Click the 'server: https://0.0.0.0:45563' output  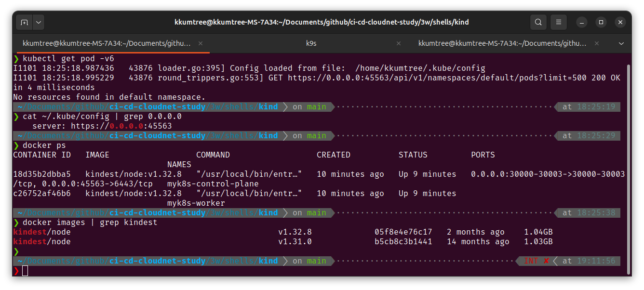(x=102, y=126)
